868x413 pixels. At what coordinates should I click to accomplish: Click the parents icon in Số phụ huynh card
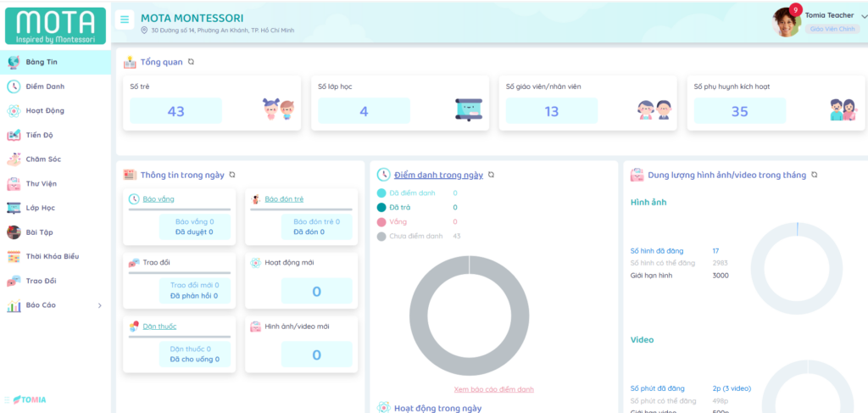click(843, 109)
